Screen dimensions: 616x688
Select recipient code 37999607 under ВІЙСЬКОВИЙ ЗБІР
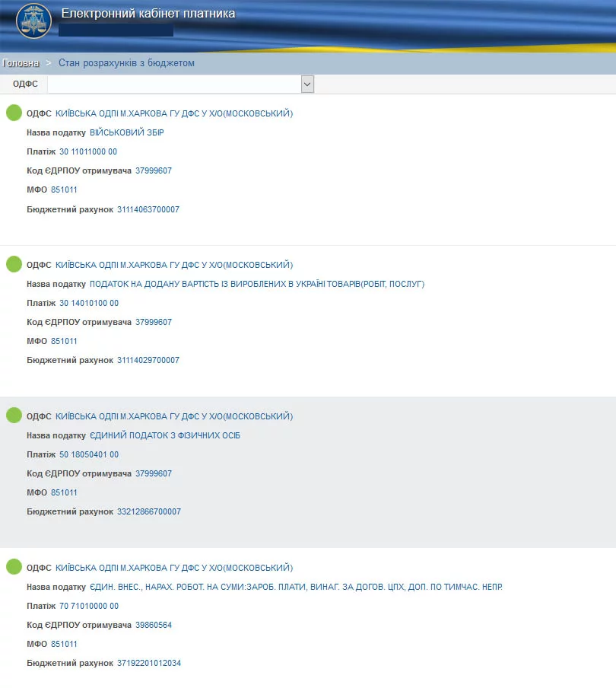pos(154,170)
